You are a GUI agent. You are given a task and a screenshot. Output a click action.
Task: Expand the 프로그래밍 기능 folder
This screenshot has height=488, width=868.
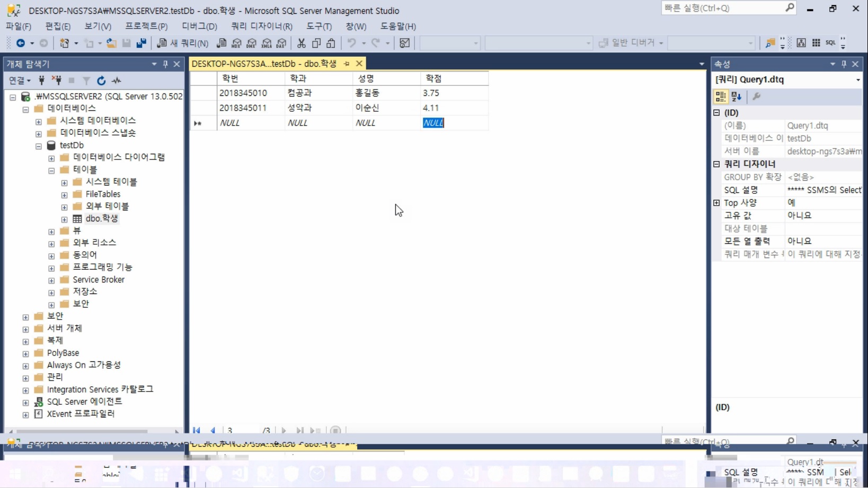51,268
